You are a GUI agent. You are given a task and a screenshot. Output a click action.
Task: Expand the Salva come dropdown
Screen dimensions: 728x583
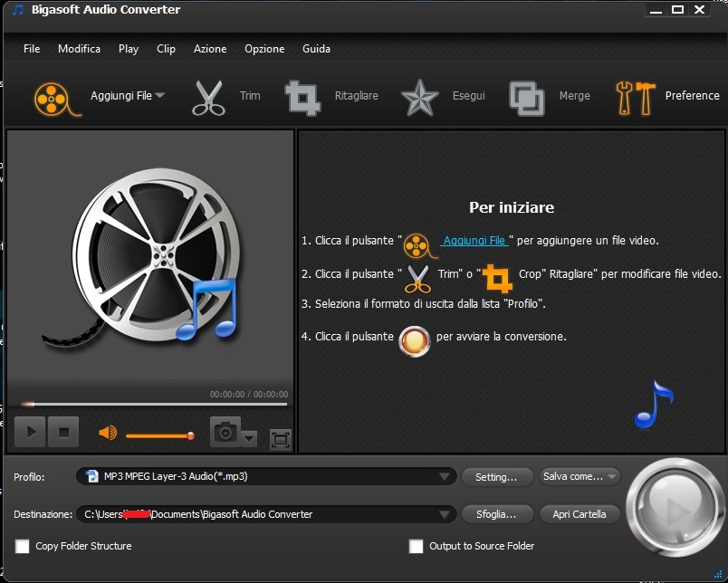click(611, 476)
